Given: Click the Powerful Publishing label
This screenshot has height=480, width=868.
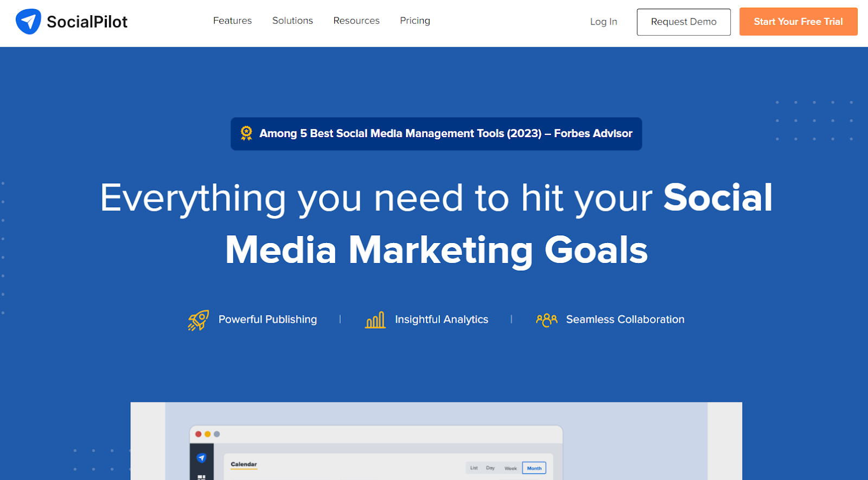Looking at the screenshot, I should click(267, 319).
